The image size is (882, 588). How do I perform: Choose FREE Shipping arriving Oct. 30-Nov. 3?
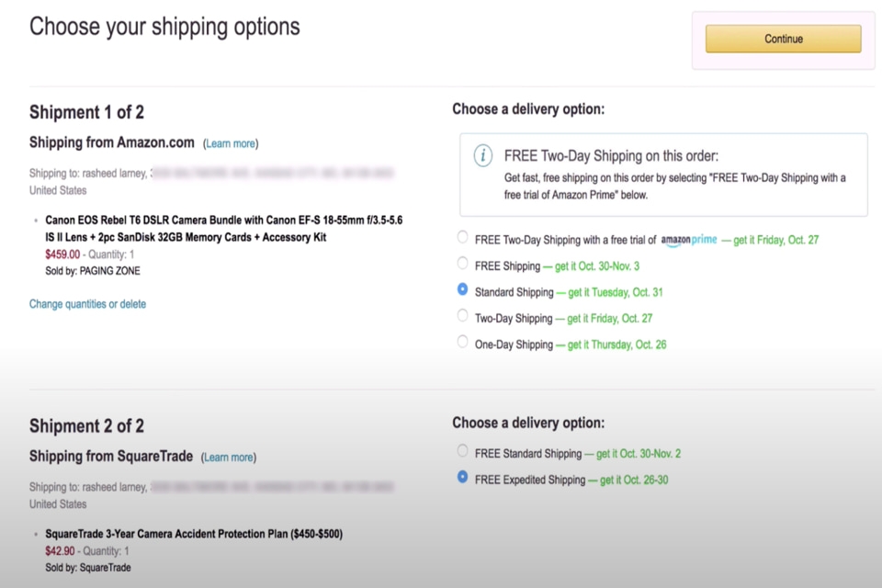pyautogui.click(x=462, y=266)
